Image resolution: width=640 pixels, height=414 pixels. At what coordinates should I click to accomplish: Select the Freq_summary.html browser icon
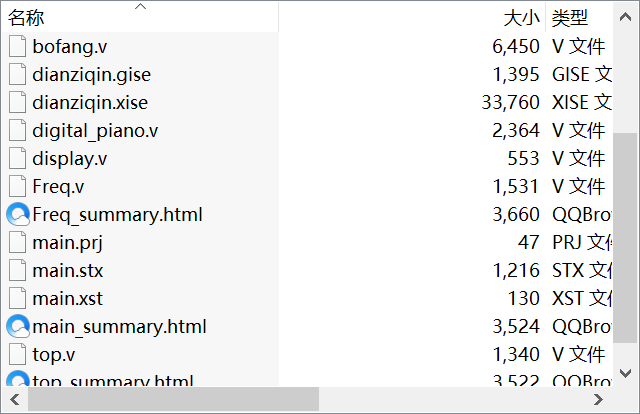click(x=17, y=214)
